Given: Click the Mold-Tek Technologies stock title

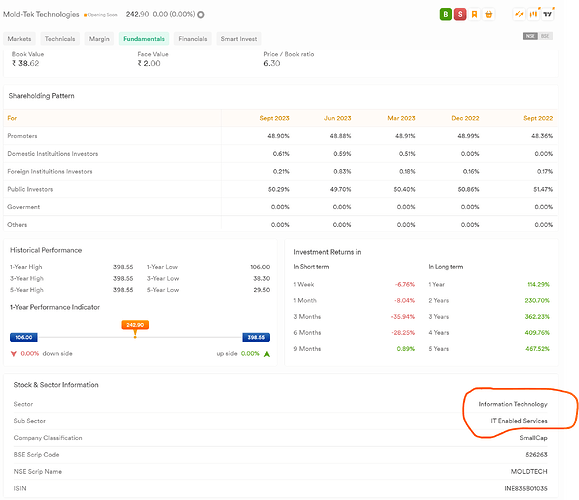Looking at the screenshot, I should pyautogui.click(x=41, y=14).
